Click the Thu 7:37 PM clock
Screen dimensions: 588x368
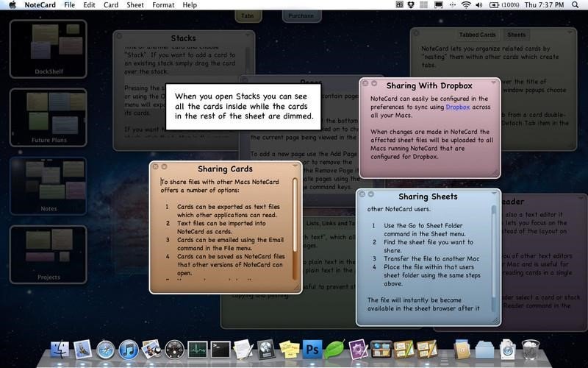coord(544,5)
